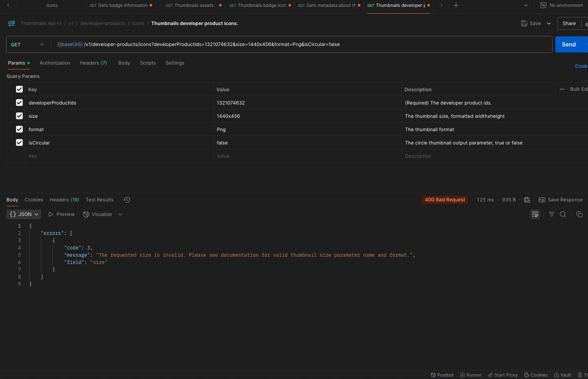Viewport: 588px width, 379px height.
Task: Open the Cookies manager in status bar
Action: click(536, 375)
